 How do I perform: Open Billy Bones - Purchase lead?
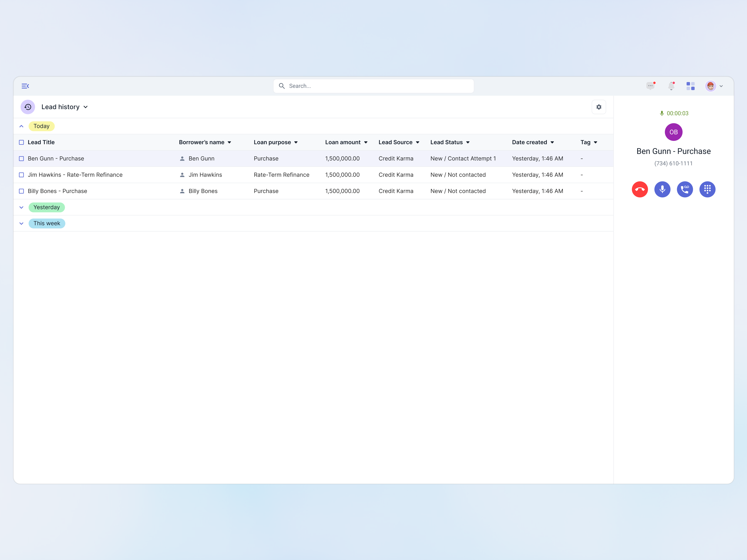57,191
